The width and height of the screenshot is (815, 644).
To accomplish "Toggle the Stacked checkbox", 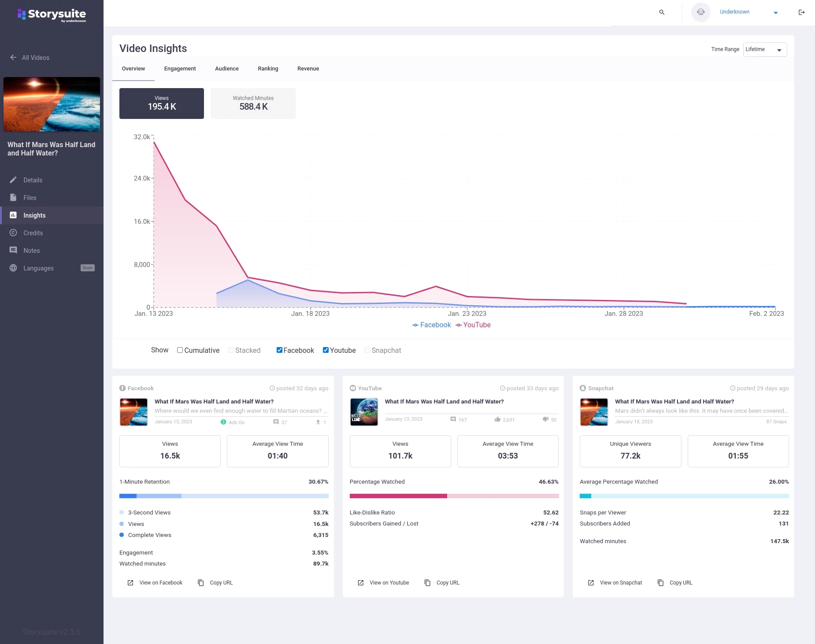I will [x=231, y=350].
